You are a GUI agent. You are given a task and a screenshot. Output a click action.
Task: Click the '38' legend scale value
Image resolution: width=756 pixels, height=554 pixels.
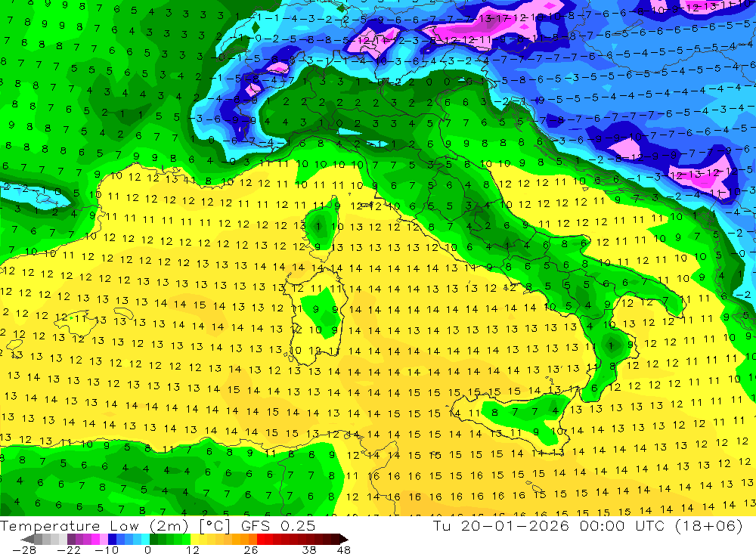click(309, 549)
